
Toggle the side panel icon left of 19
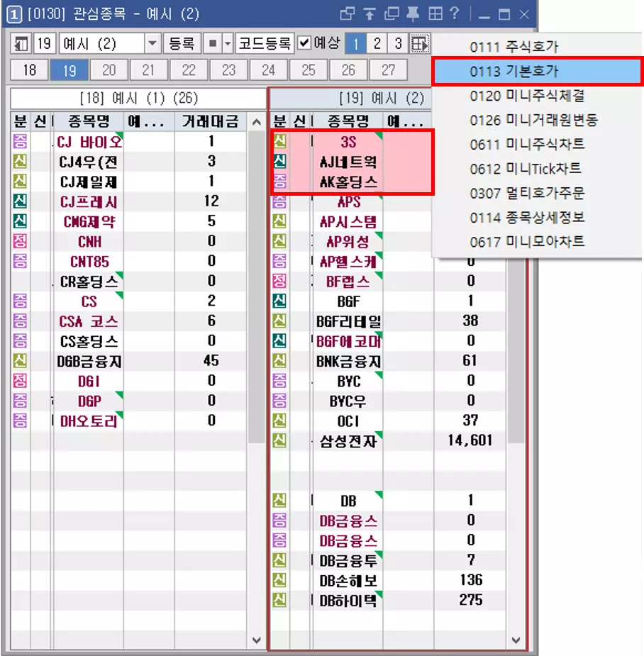(21, 43)
